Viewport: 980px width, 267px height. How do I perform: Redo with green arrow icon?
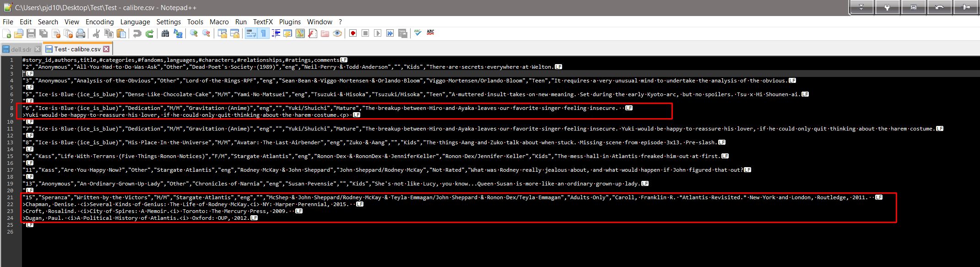pyautogui.click(x=149, y=33)
